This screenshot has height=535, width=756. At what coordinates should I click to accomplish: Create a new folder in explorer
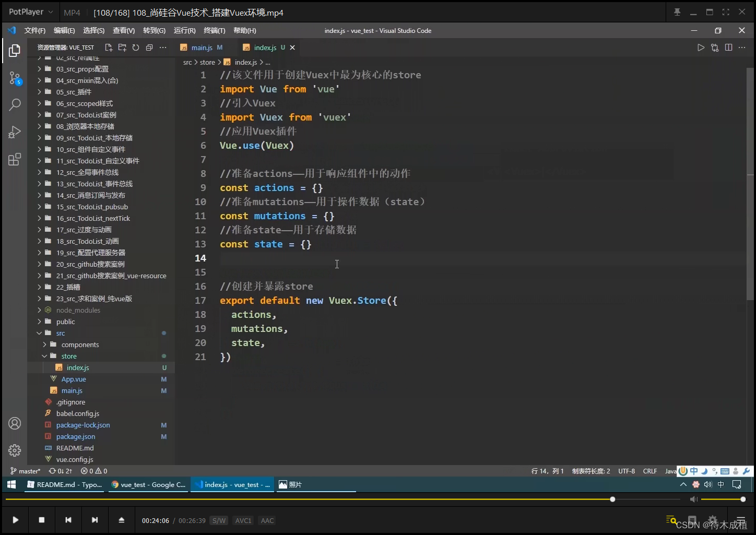122,47
